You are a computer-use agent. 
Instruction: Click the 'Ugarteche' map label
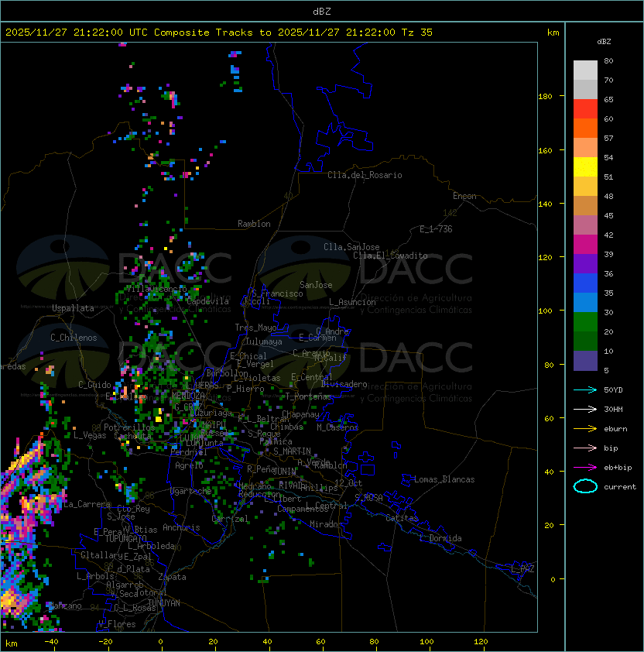(x=191, y=491)
